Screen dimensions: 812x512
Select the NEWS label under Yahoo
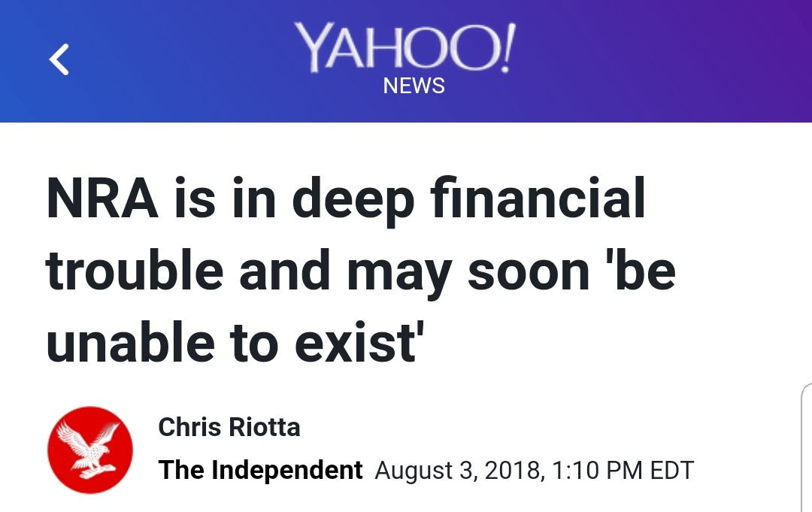pos(414,86)
